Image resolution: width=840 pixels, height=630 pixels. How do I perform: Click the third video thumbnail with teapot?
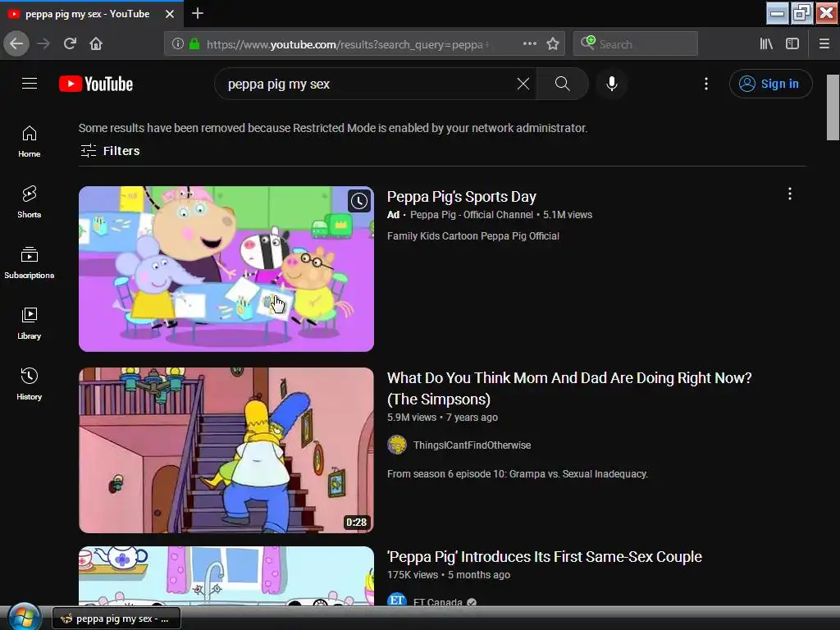pyautogui.click(x=226, y=576)
